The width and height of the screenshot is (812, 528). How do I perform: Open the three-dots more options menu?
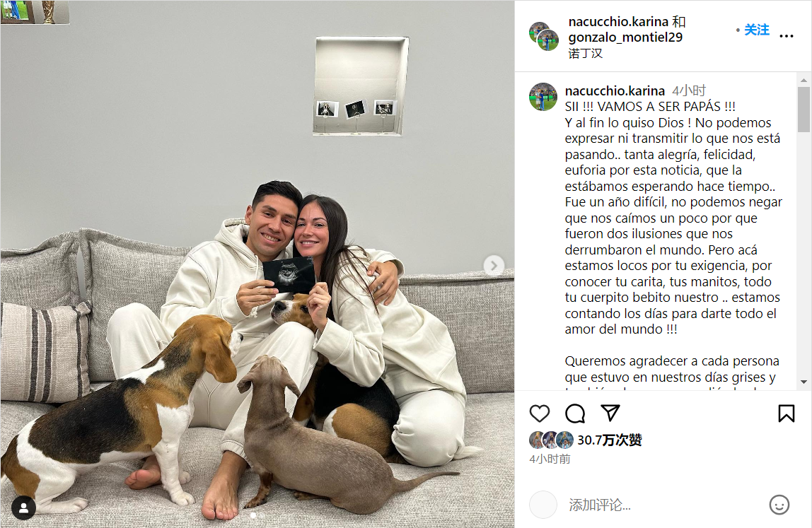(786, 36)
